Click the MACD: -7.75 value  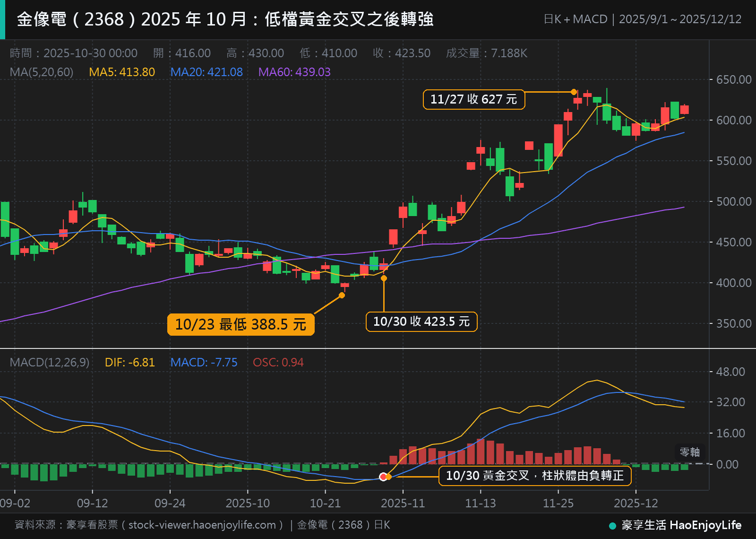pyautogui.click(x=204, y=362)
